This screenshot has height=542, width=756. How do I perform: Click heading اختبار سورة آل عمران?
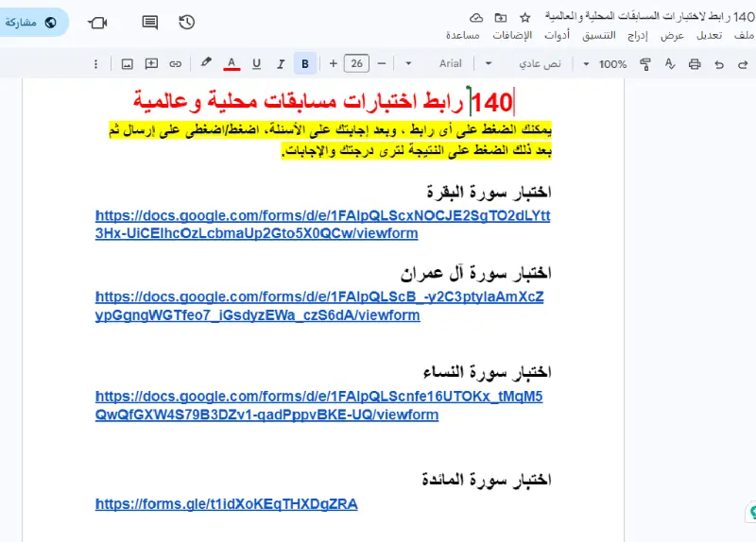point(475,273)
